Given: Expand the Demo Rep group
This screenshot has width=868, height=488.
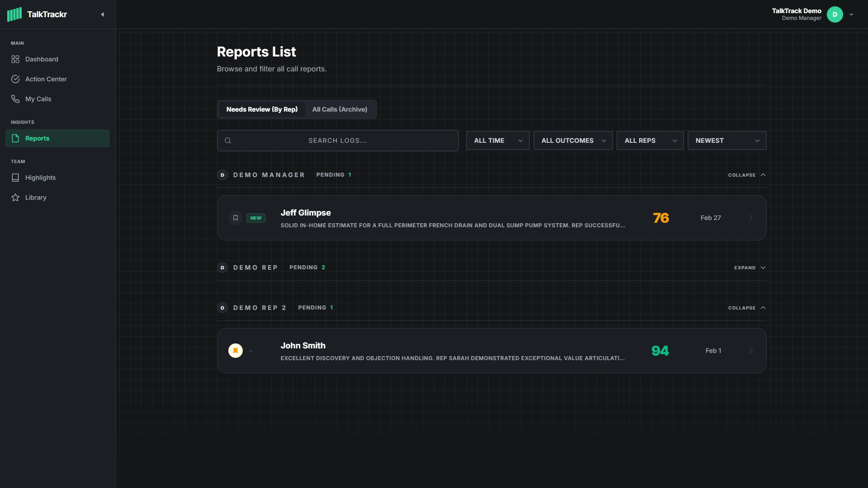Looking at the screenshot, I should (x=750, y=267).
